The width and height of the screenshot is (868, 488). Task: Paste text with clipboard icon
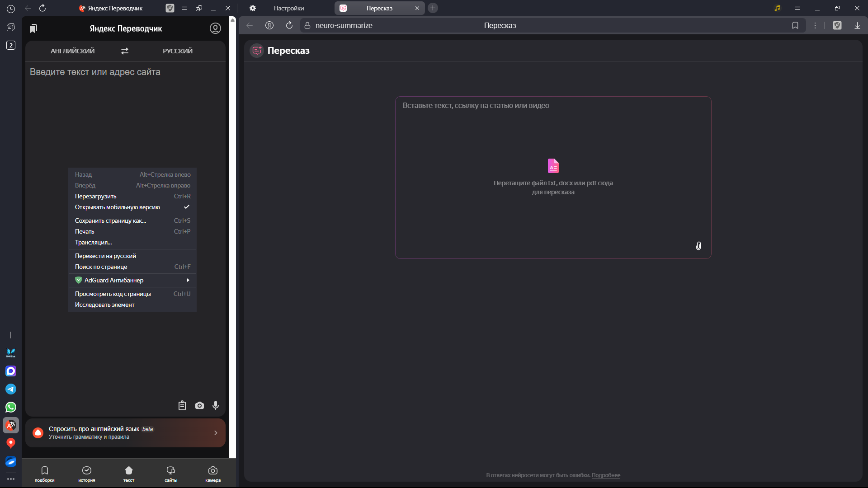(x=182, y=405)
